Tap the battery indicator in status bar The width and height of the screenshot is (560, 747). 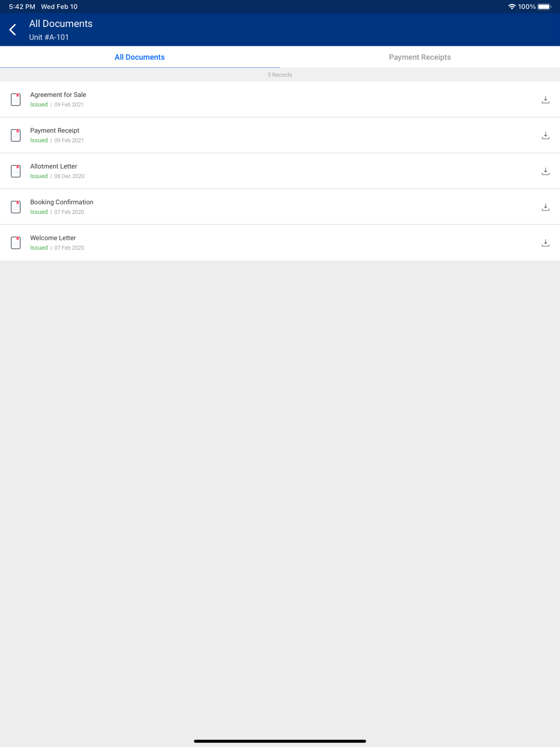[544, 7]
